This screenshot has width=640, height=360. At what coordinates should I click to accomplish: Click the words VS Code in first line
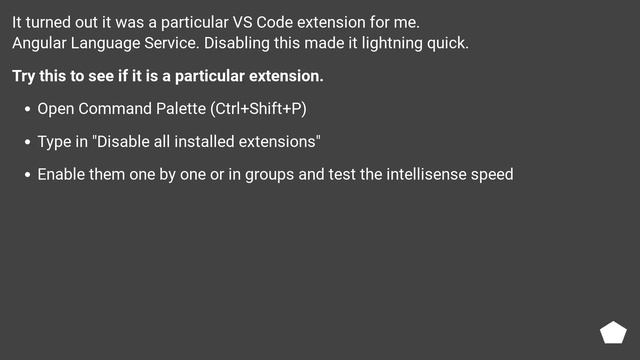click(x=262, y=22)
